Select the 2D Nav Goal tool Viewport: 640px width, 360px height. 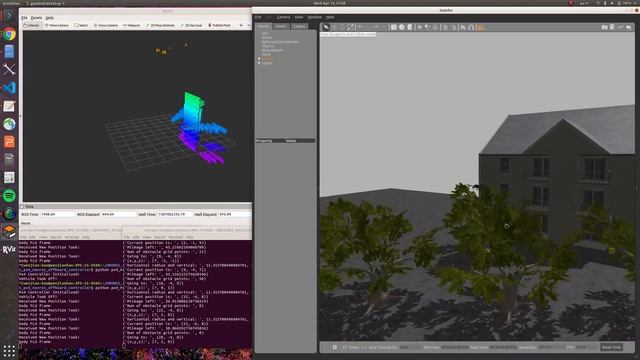(191, 25)
